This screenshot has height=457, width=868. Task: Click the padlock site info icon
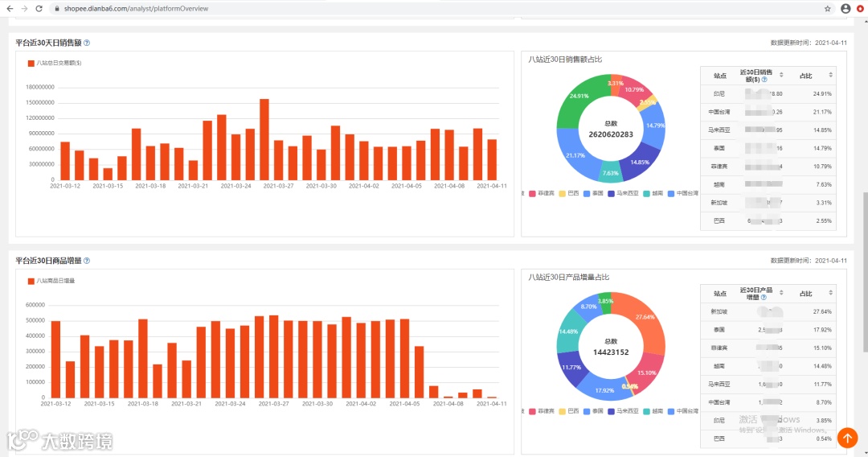[56, 9]
